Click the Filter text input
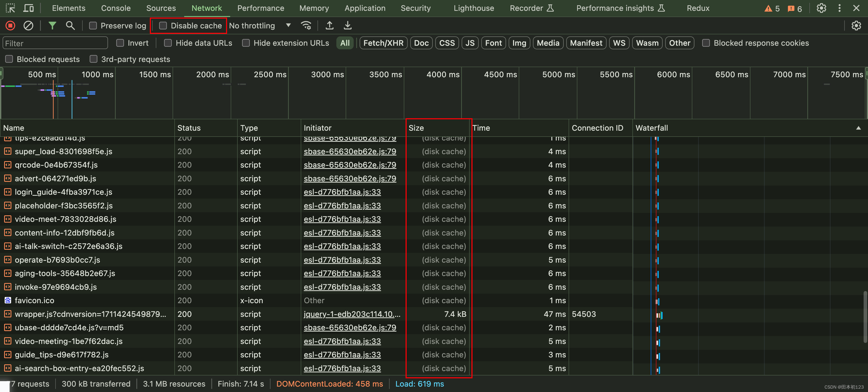 55,43
